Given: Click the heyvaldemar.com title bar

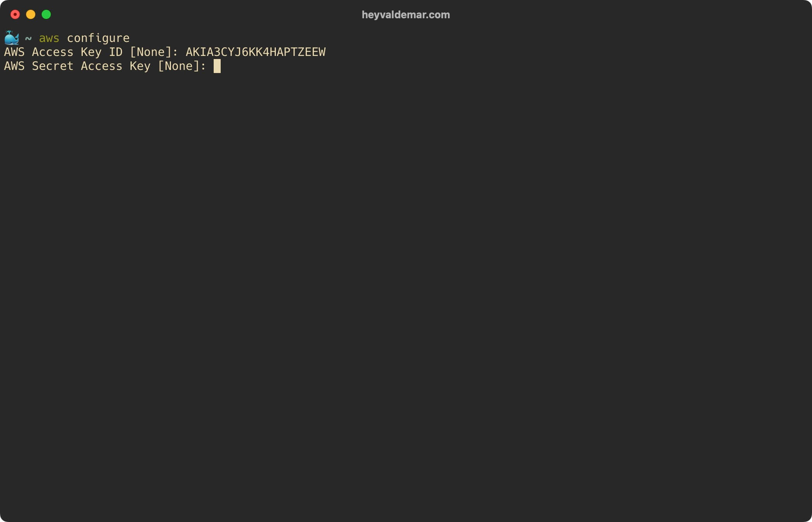Looking at the screenshot, I should click(x=405, y=15).
